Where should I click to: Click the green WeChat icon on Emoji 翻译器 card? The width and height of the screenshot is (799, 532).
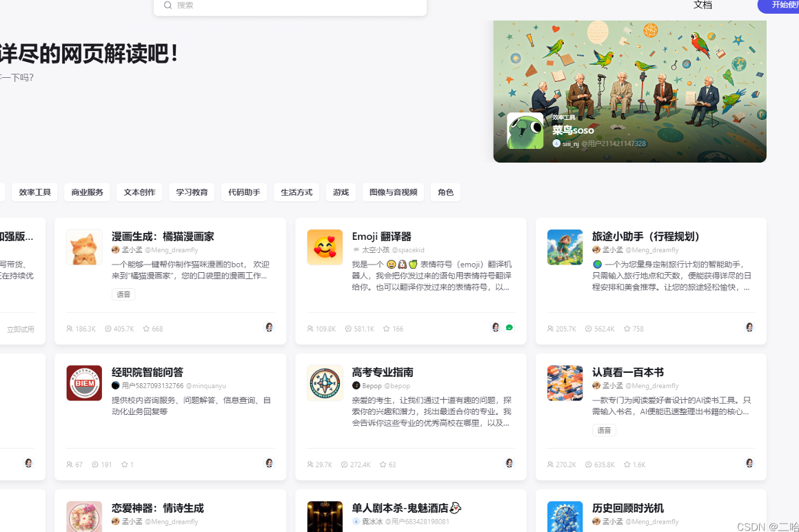pos(509,327)
